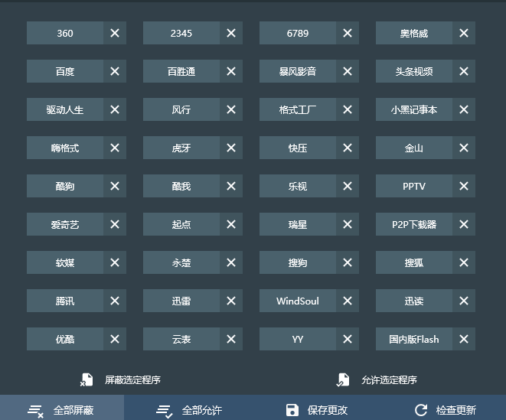Click the X icon beside 国内版Flash
This screenshot has height=420, width=506.
click(464, 339)
